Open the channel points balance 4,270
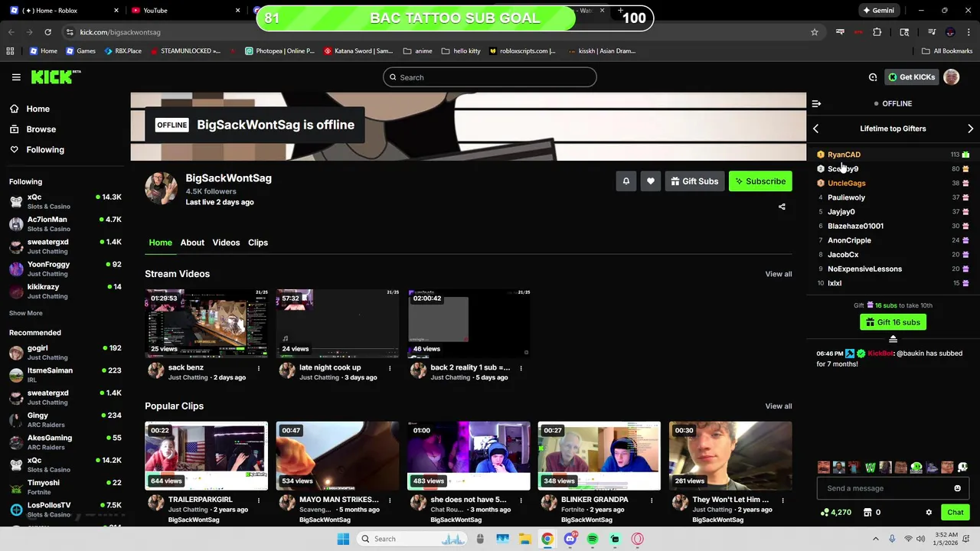The height and width of the screenshot is (551, 980). pos(835,513)
